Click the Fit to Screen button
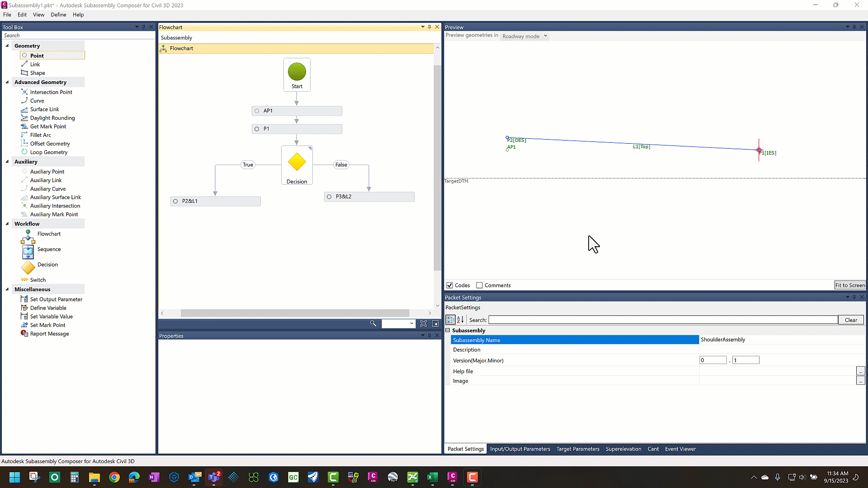Screen dimensions: 868x488 pos(849,285)
